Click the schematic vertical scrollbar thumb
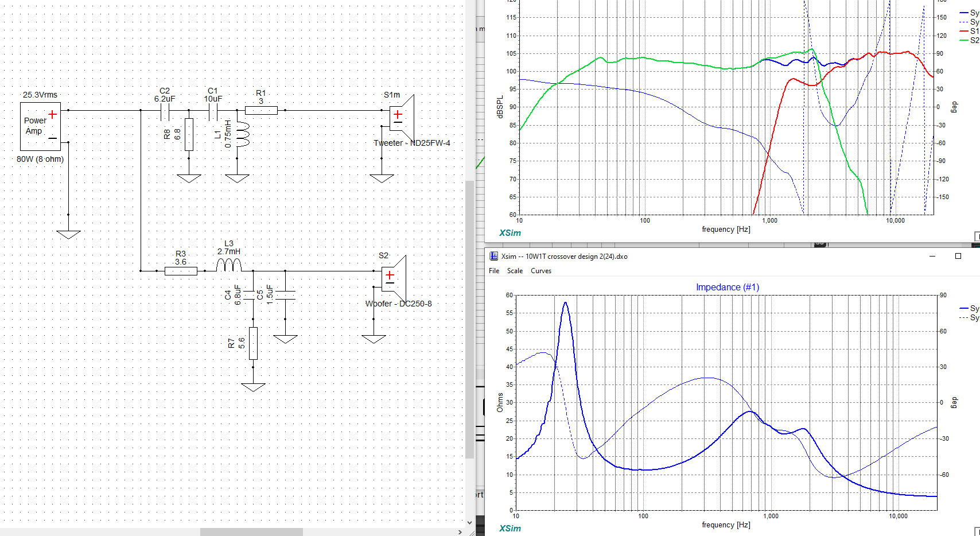The image size is (980, 536). click(470, 319)
